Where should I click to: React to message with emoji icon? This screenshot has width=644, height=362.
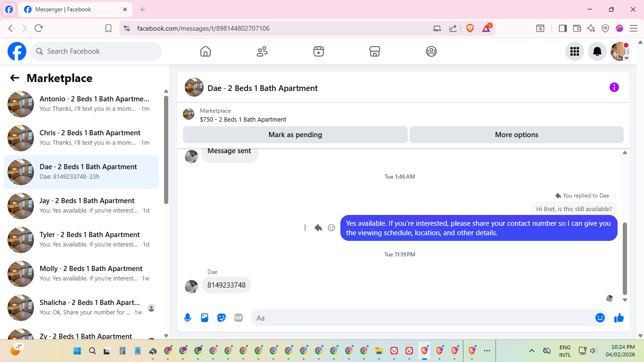click(x=331, y=228)
